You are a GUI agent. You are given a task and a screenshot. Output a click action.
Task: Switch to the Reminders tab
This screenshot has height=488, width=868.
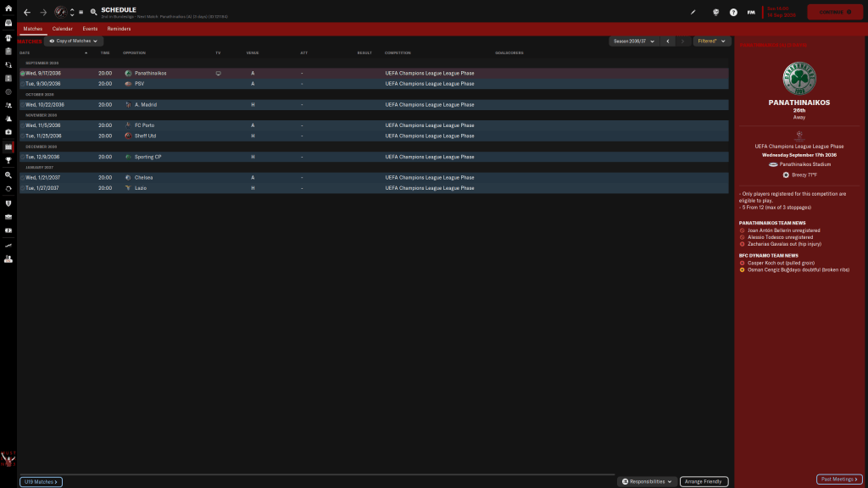point(119,29)
